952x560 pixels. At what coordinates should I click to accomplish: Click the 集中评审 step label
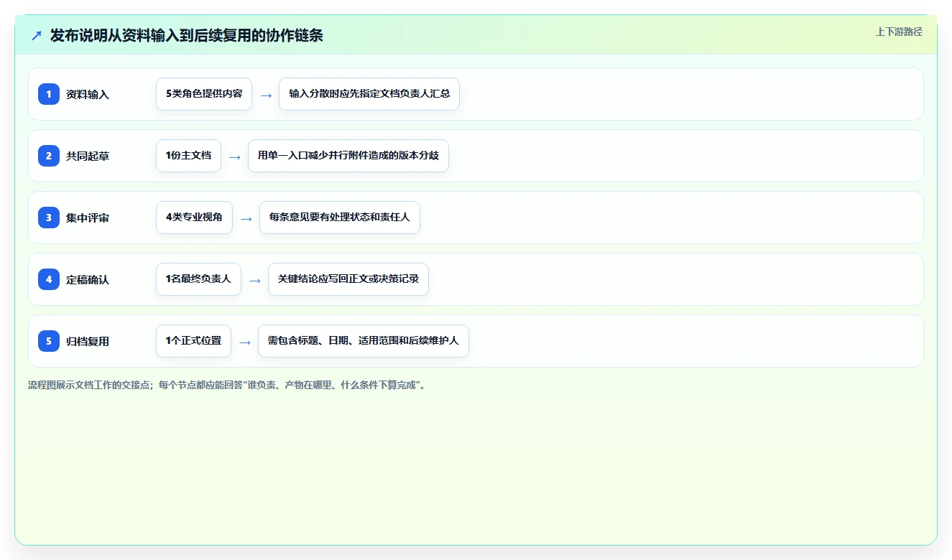coord(88,218)
